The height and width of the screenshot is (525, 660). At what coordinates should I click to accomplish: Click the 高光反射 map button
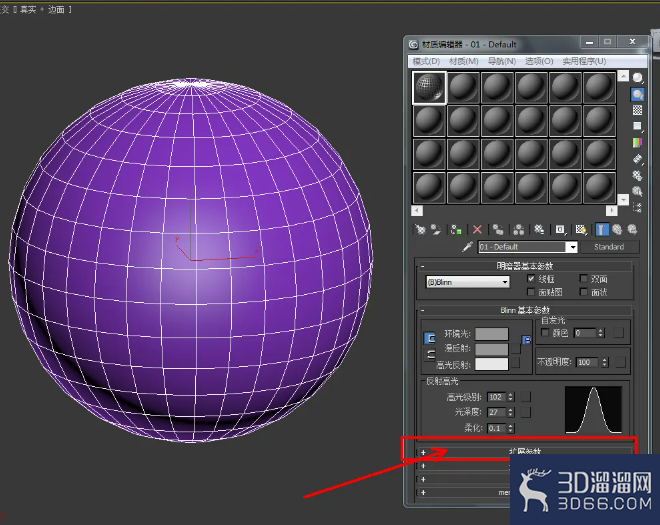[x=516, y=363]
